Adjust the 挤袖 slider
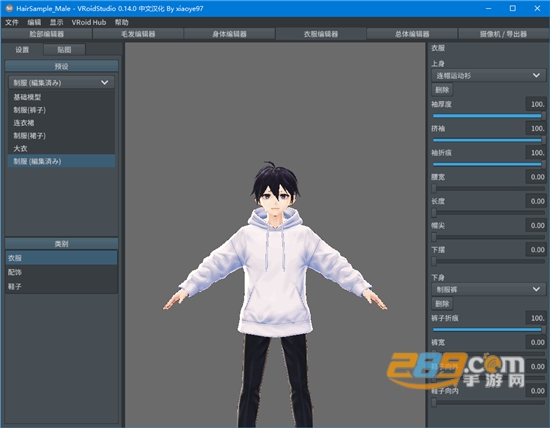Viewport: 550px width, 428px height. point(489,140)
